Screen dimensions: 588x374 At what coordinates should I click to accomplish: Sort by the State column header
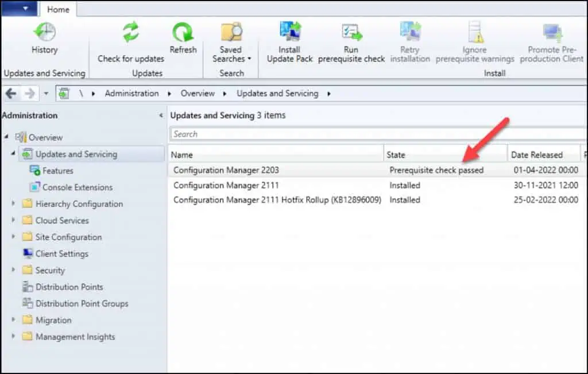[x=446, y=155]
